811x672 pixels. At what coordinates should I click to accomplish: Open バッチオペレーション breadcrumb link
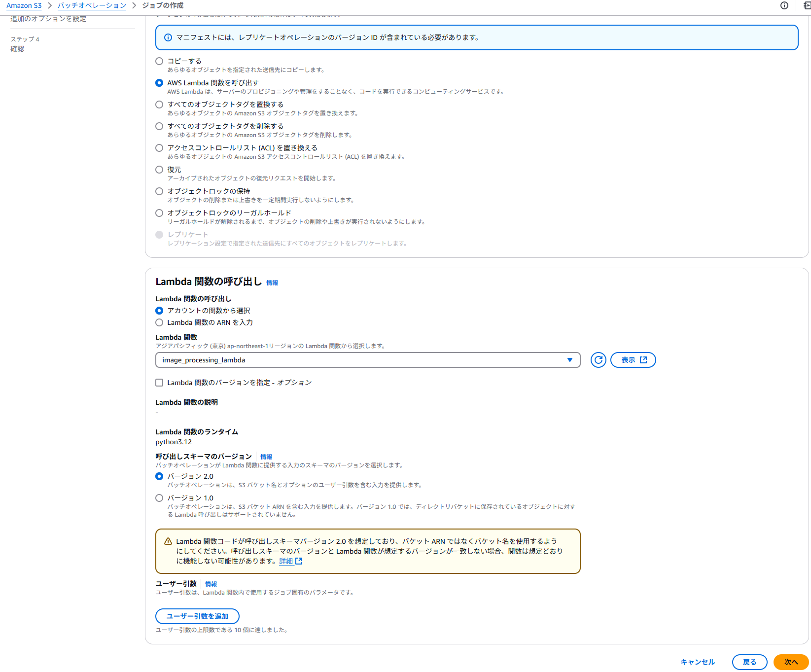pos(92,5)
